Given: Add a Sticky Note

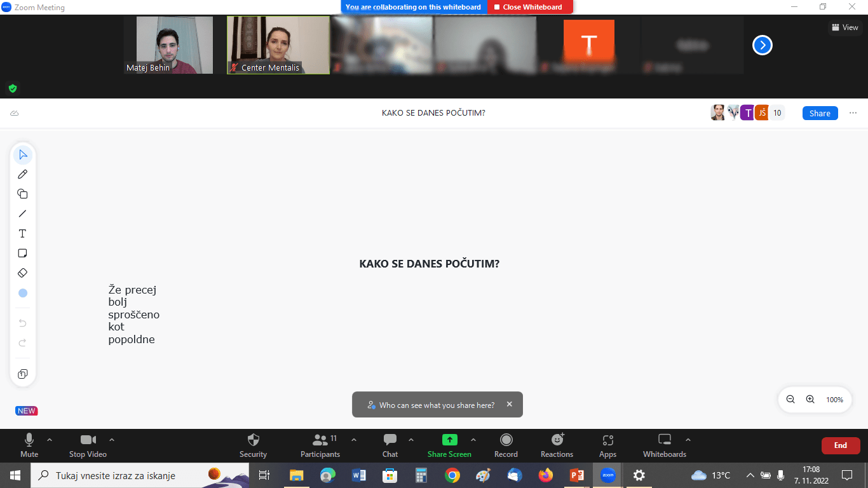Looking at the screenshot, I should (x=23, y=253).
